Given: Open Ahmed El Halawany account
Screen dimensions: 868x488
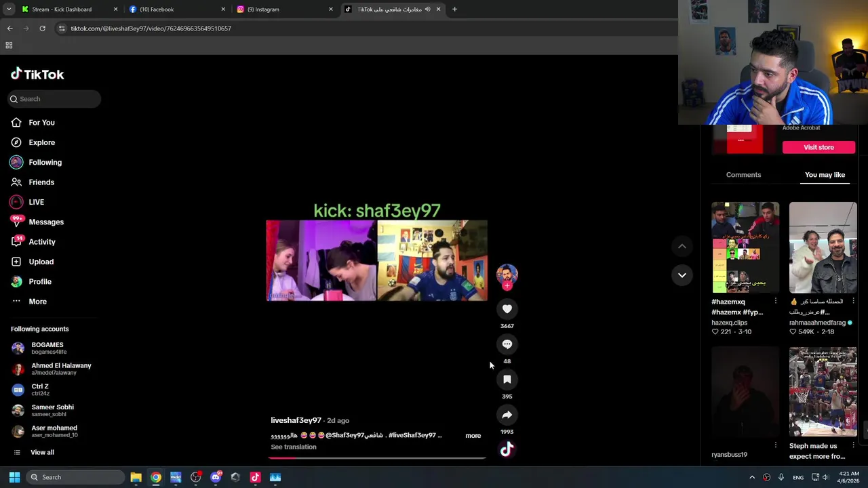Looking at the screenshot, I should click(x=52, y=369).
